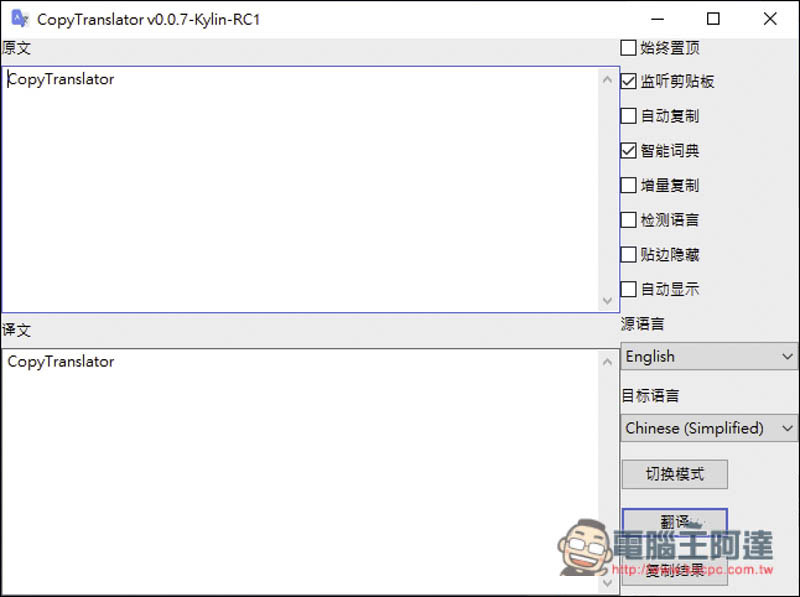Uncheck the 监听剪贴板 clipboard listening checkbox
This screenshot has height=597, width=800.
629,81
